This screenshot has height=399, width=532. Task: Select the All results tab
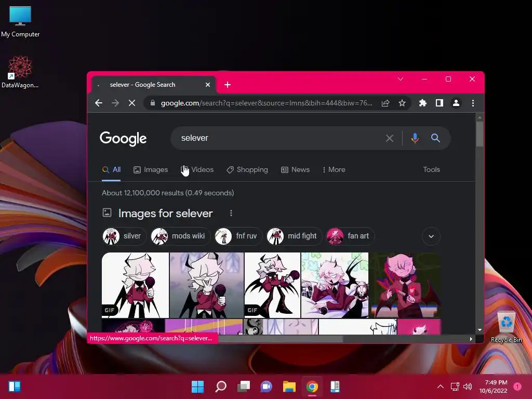(x=111, y=170)
